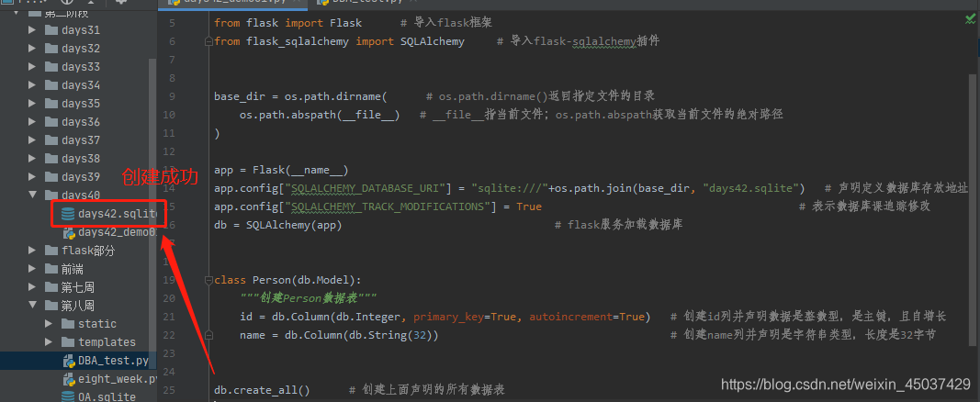980x402 pixels.
Task: Select the days42.sqlite database icon
Action: click(67, 214)
